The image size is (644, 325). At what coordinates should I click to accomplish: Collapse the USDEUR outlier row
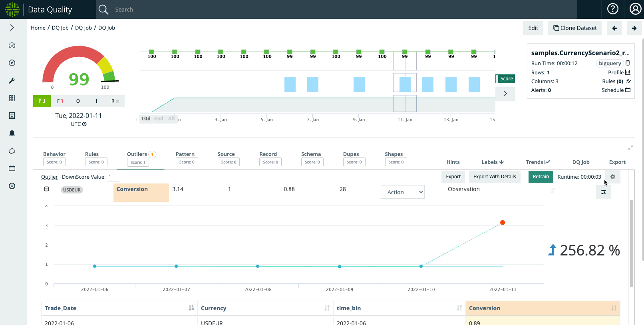click(47, 189)
